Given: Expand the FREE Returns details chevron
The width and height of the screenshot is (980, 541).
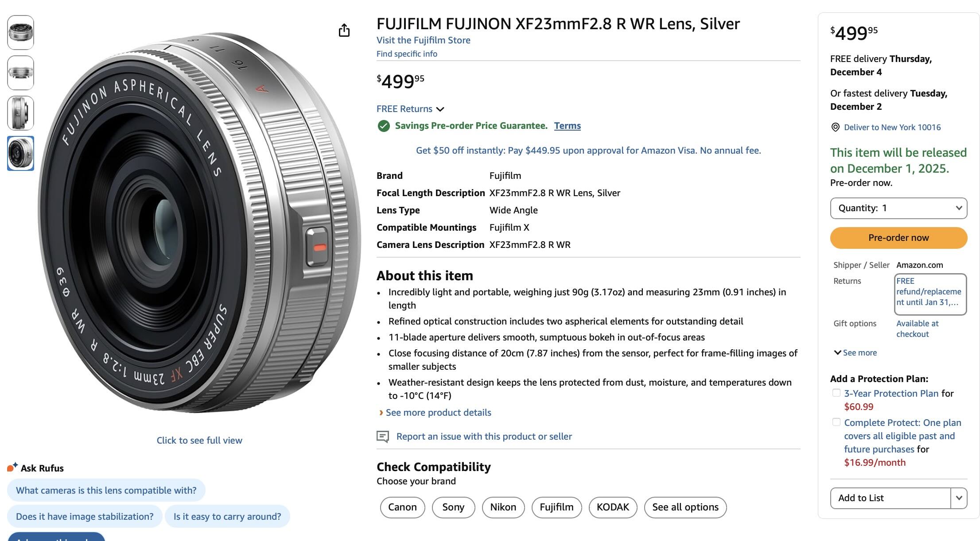Looking at the screenshot, I should pos(440,109).
